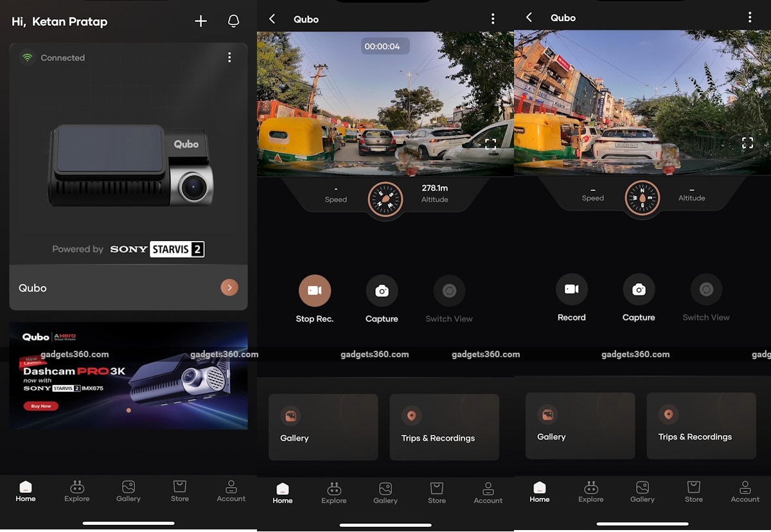Open three-dot menu on Connected device card
Viewport: 771px width, 532px height.
(x=229, y=57)
